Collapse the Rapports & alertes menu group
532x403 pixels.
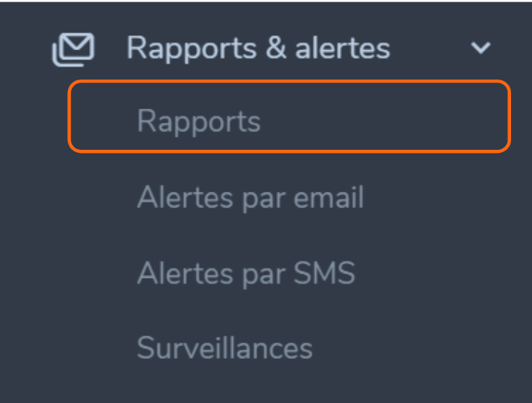click(x=480, y=48)
